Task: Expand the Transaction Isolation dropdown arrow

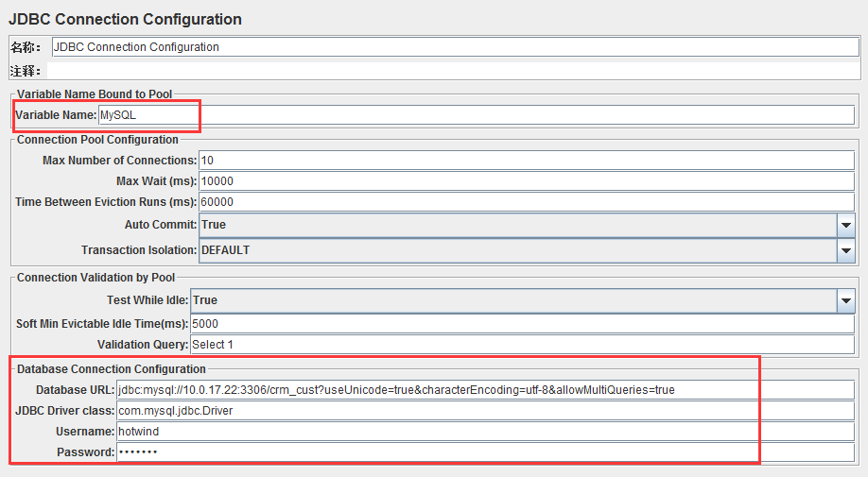Action: click(x=846, y=250)
